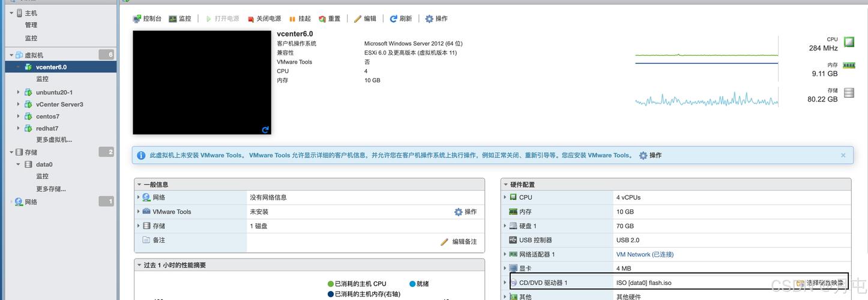The height and width of the screenshot is (300, 868).
Task: Expand the vCenter Server3 tree node
Action: 19,104
